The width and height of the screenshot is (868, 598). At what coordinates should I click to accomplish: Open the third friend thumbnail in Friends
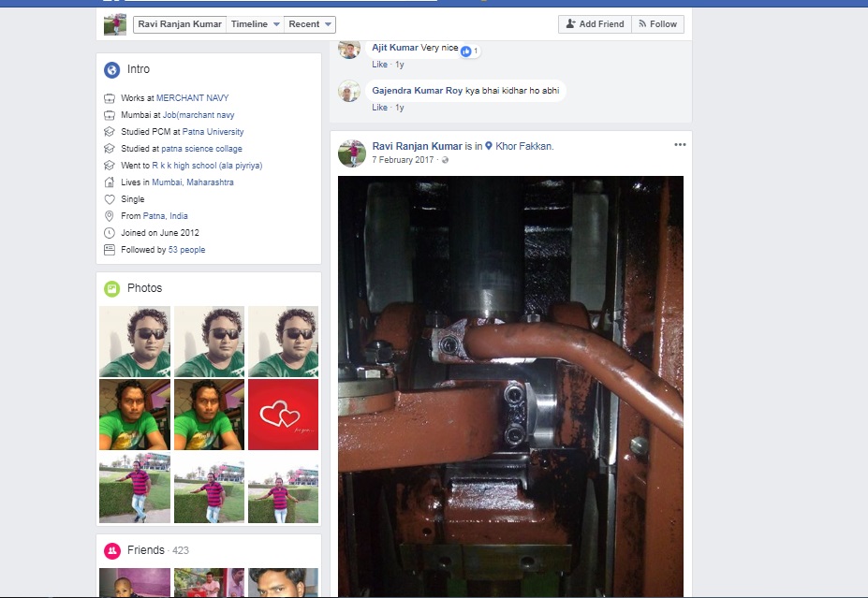[284, 582]
